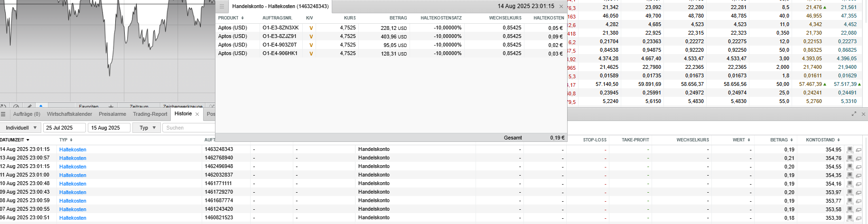Open Haltekosten link for 13 Aug 2025
Screen dimensions: 868x224
click(73, 158)
